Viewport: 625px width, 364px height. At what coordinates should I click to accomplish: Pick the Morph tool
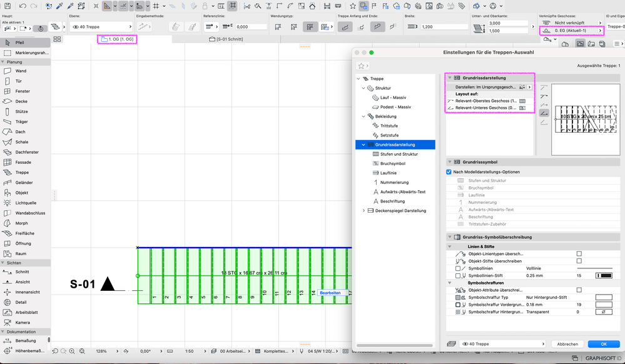(21, 223)
